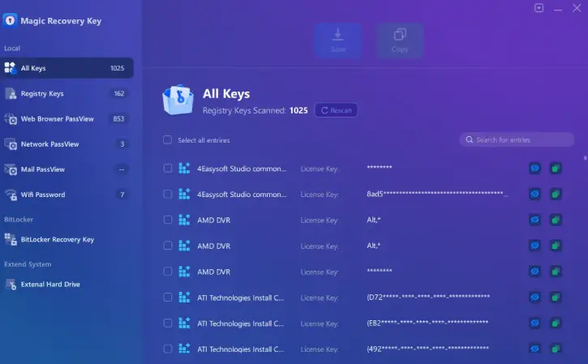The width and height of the screenshot is (588, 364).
Task: Reveal the first 4Easysoft Studio license key
Action: click(534, 169)
